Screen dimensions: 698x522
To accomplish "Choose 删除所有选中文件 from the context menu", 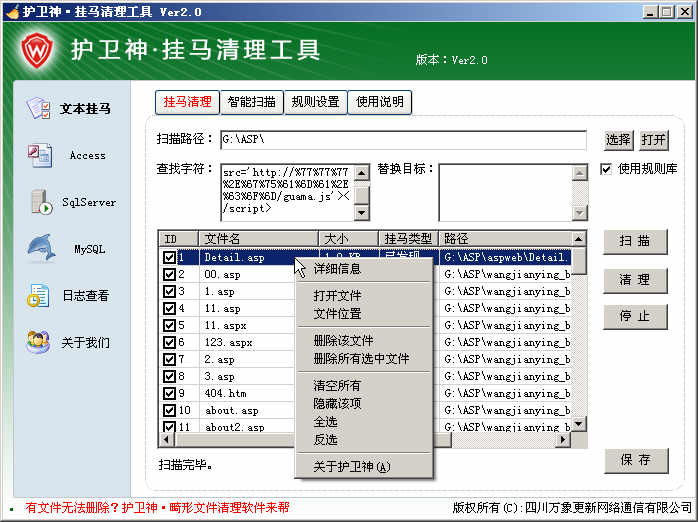I will coord(364,359).
